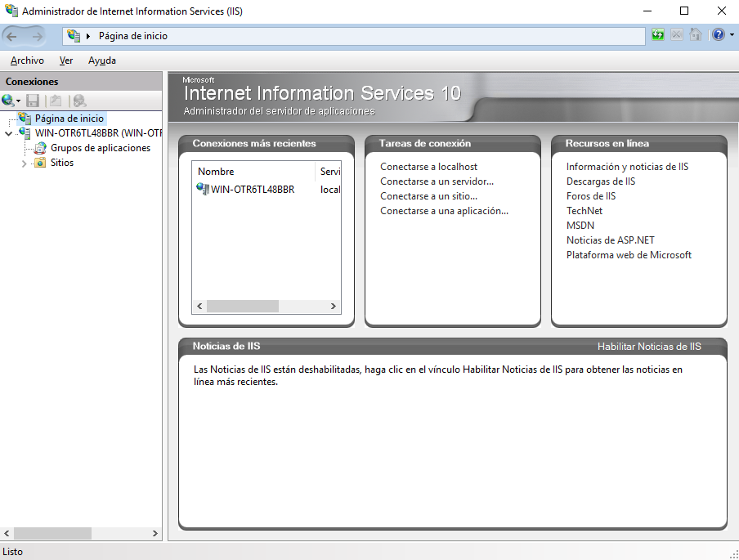This screenshot has height=560, width=739.
Task: Click Habilitar Noticias de IIS link
Action: 649,347
